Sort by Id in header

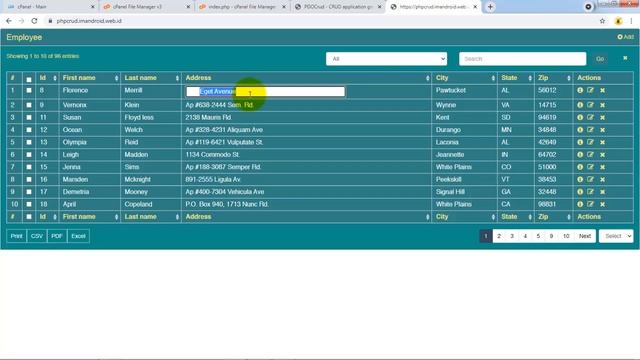(x=47, y=78)
